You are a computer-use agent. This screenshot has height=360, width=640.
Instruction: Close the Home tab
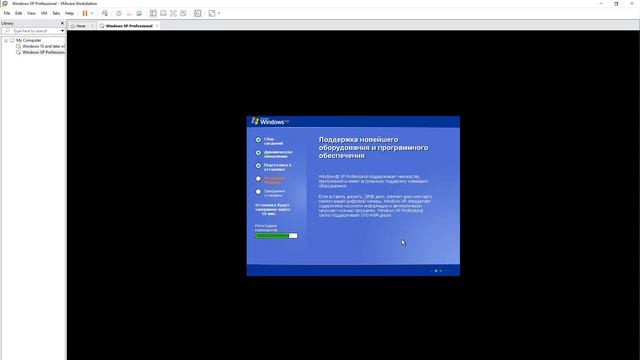(x=92, y=26)
